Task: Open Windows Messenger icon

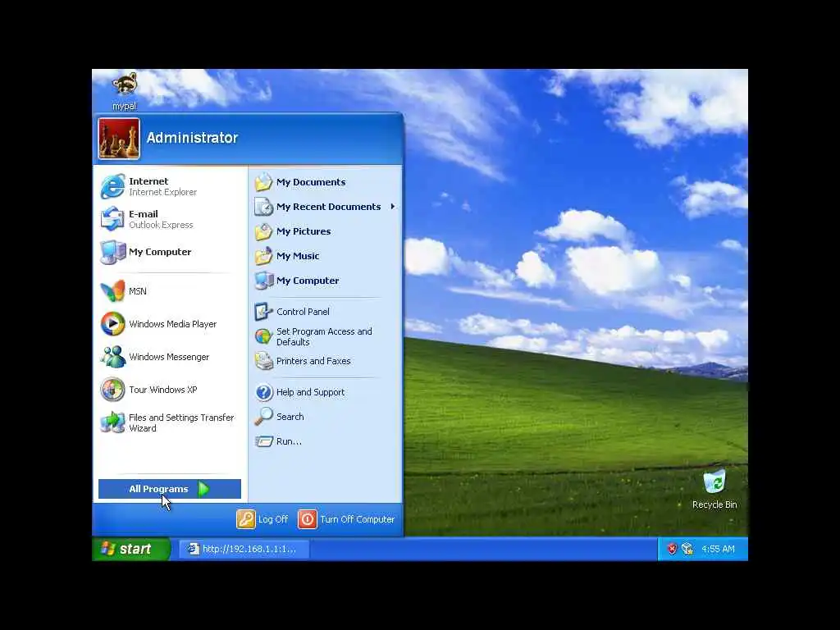Action: pyautogui.click(x=112, y=357)
